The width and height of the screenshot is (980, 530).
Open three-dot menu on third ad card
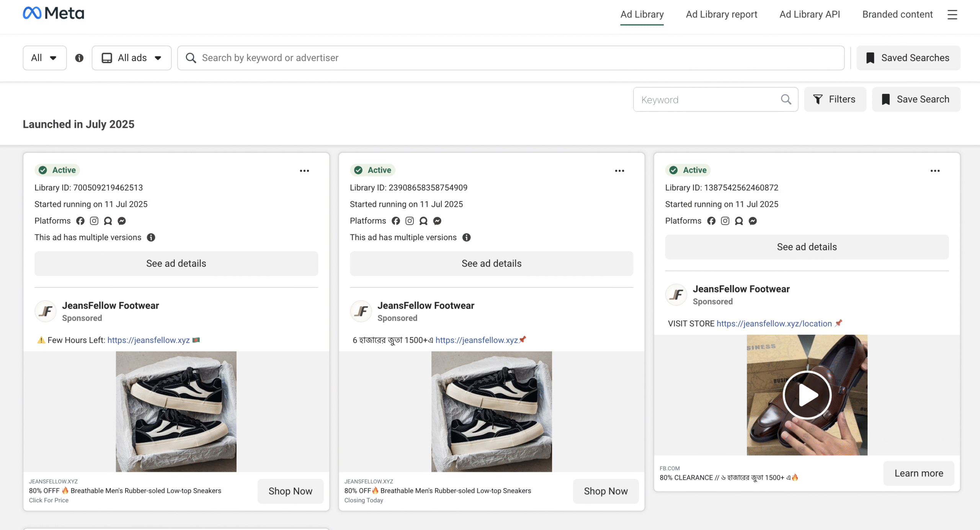pyautogui.click(x=935, y=171)
